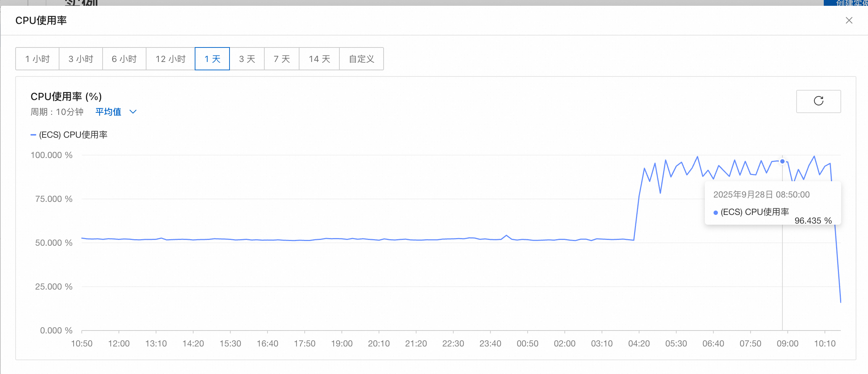This screenshot has height=374, width=868.
Task: Click the 04:20 x-axis label
Action: click(639, 344)
